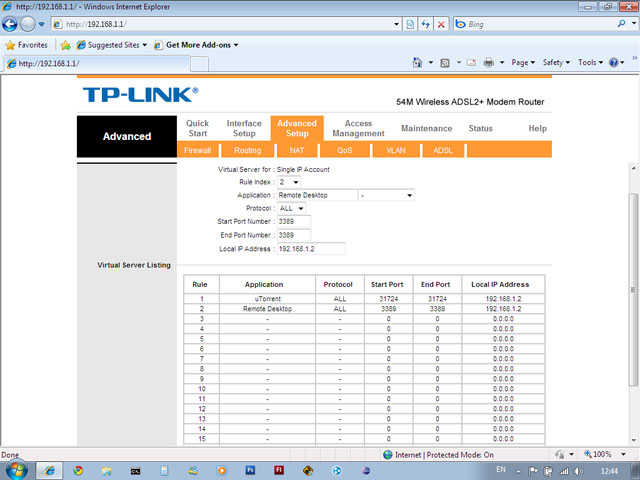Click the browser Forward arrow button
Screen dimensions: 640x480
point(28,24)
